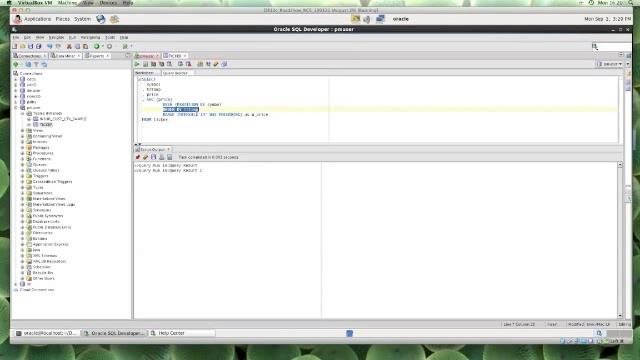This screenshot has height=360, width=640.
Task: Click the Open folder icon in main toolbar
Action: coord(23,47)
